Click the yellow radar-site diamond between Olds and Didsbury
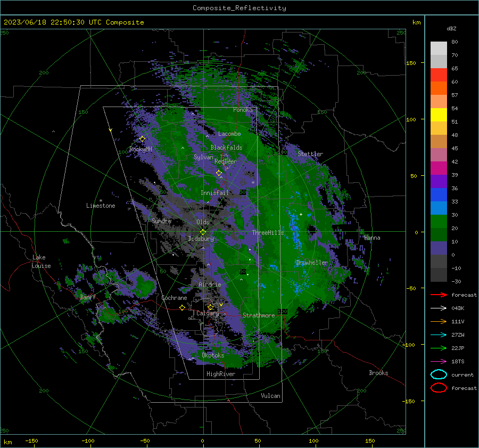This screenshot has height=448, width=479. pos(203,232)
